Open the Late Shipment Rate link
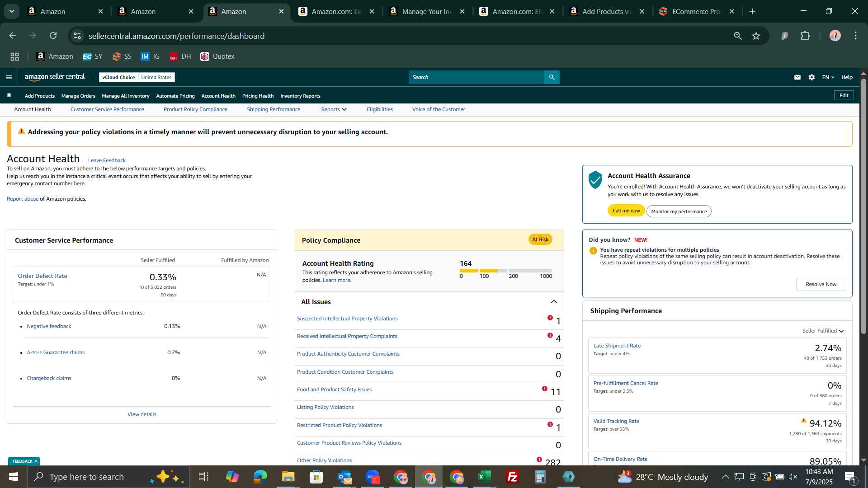The image size is (868, 488). [617, 346]
